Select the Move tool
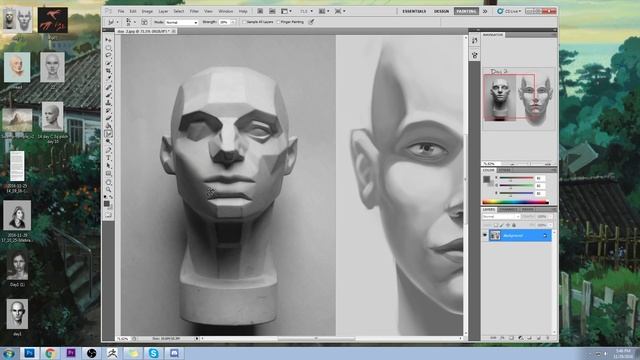Screen dimensions: 640x360 (x=108, y=40)
